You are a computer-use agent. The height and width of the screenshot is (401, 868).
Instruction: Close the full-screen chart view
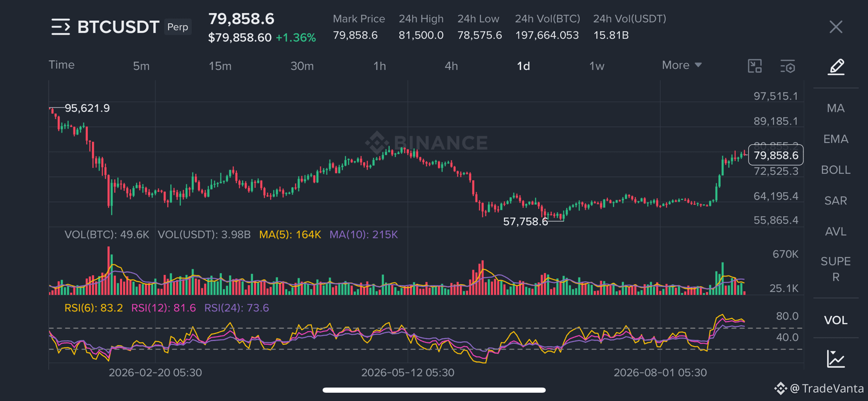point(836,27)
